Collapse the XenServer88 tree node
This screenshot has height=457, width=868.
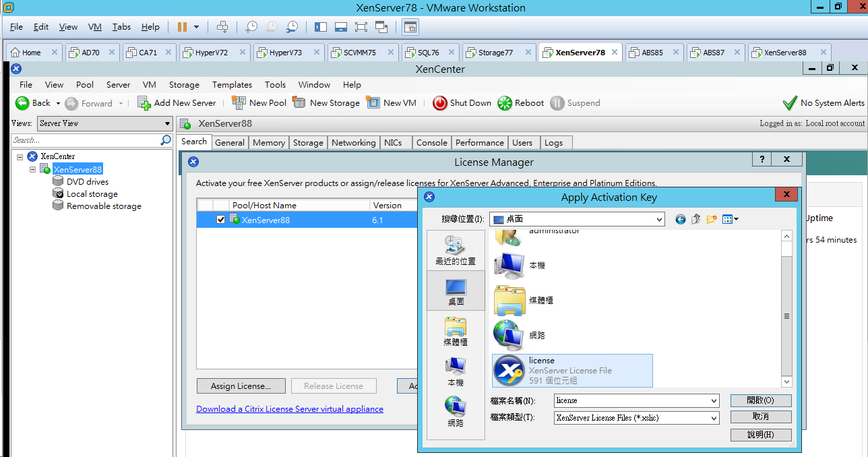33,169
